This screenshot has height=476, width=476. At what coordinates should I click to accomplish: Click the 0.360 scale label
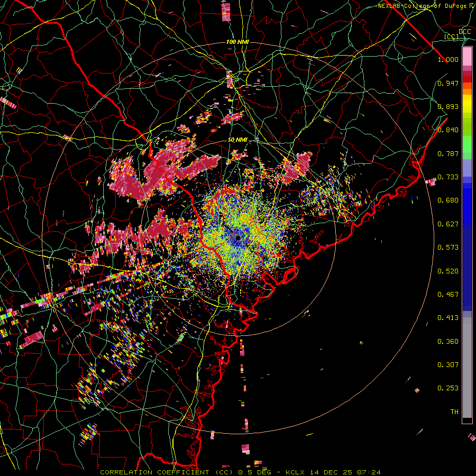[x=448, y=342]
